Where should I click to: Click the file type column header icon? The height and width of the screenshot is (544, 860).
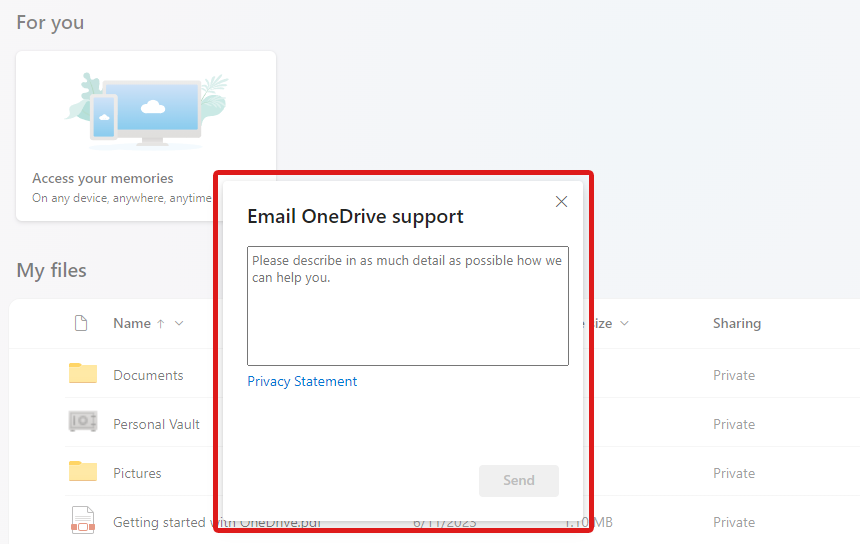click(81, 323)
